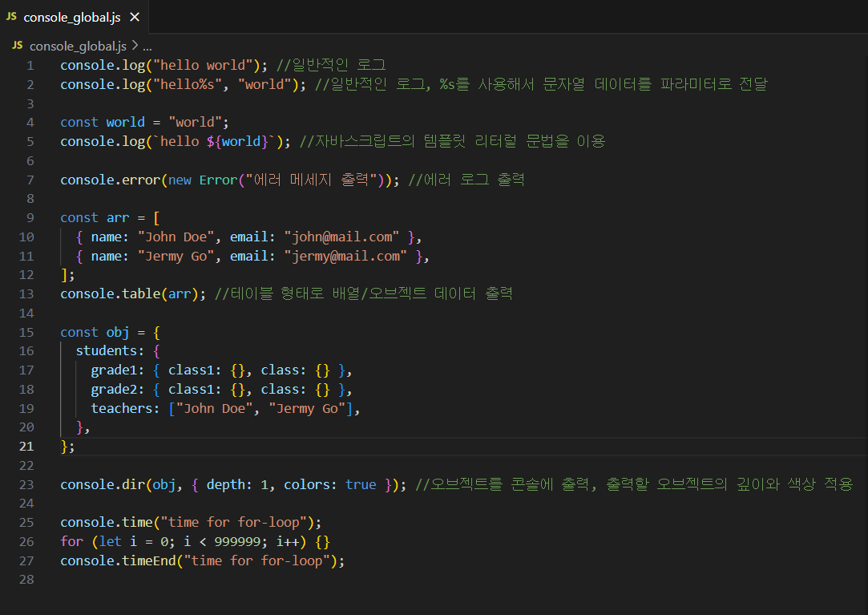Click the 'teachers' property key

tap(122, 408)
